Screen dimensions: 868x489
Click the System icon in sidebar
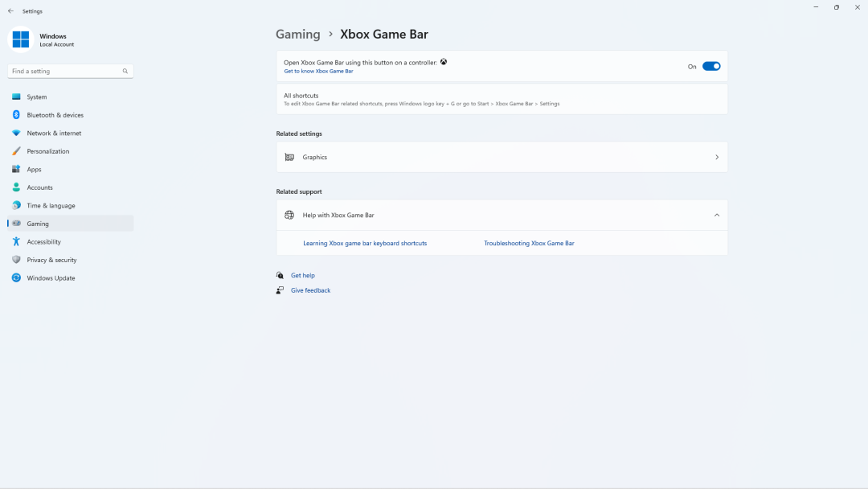tap(16, 97)
